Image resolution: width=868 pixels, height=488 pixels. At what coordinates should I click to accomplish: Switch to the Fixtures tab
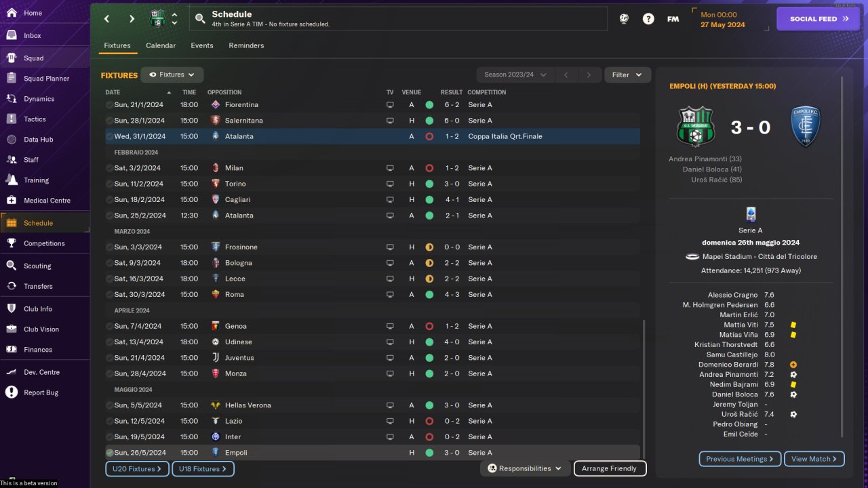click(117, 45)
